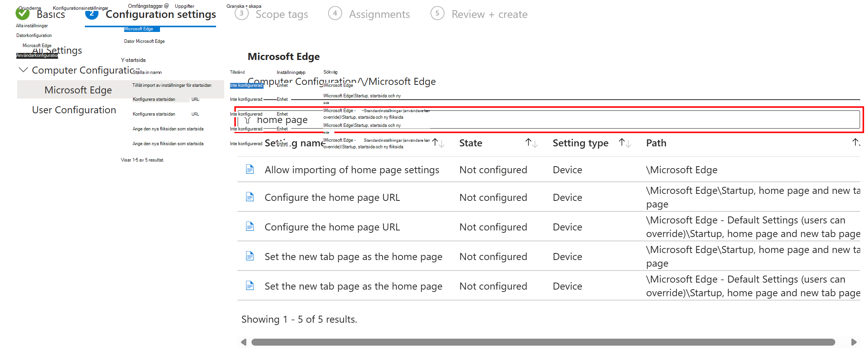
Task: Sort by Path column arrows
Action: click(856, 143)
